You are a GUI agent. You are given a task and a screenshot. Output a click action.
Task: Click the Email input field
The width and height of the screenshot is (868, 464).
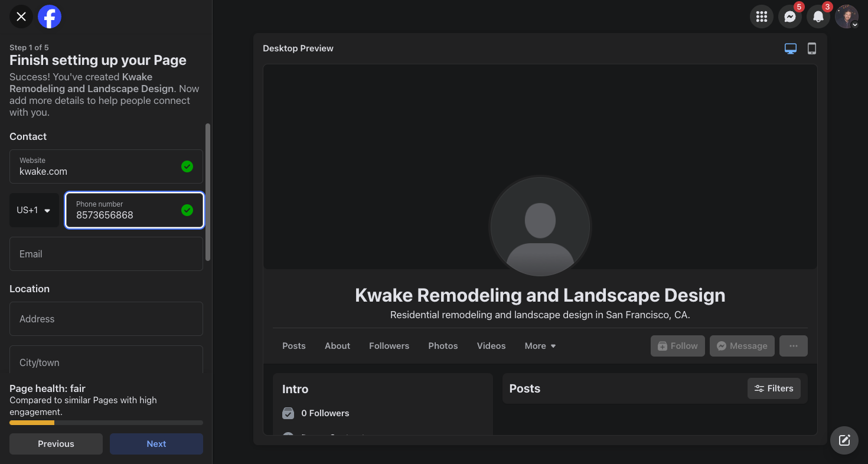pyautogui.click(x=106, y=254)
